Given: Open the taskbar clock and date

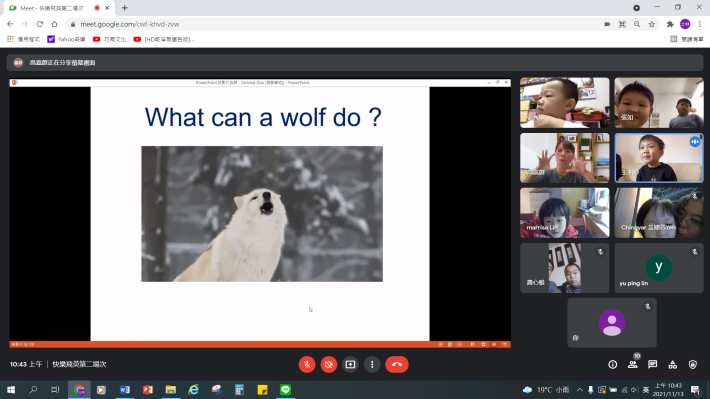Looking at the screenshot, I should tap(669, 389).
